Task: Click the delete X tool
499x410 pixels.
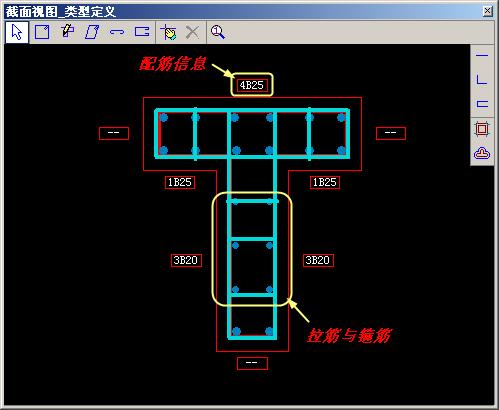Action: click(192, 32)
